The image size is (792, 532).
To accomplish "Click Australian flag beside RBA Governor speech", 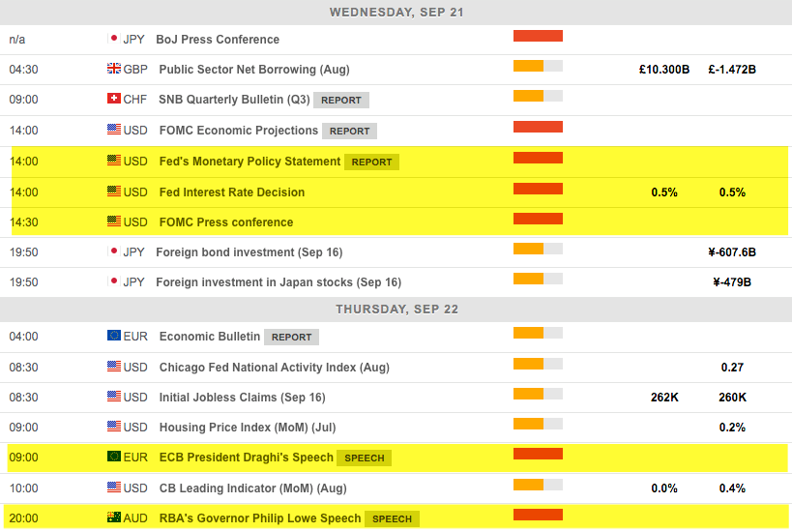I will point(114,517).
